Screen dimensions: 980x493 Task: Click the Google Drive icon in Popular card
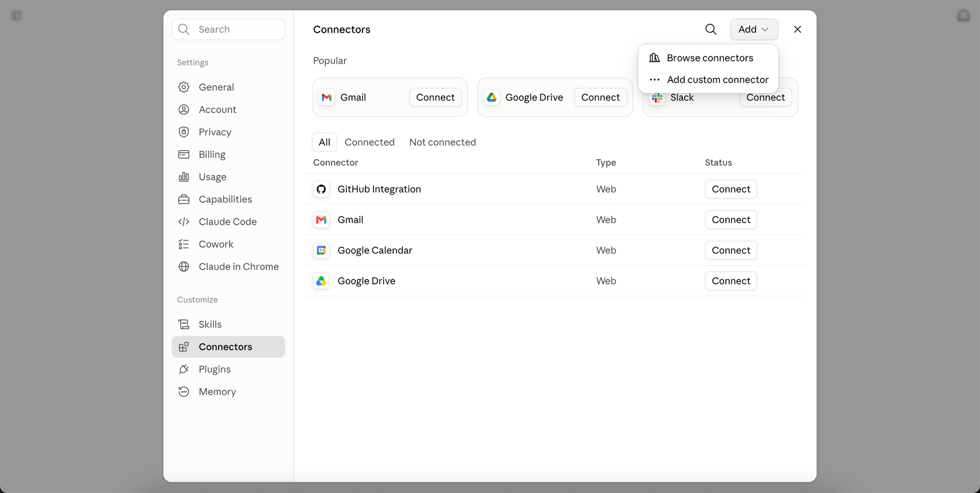click(492, 97)
